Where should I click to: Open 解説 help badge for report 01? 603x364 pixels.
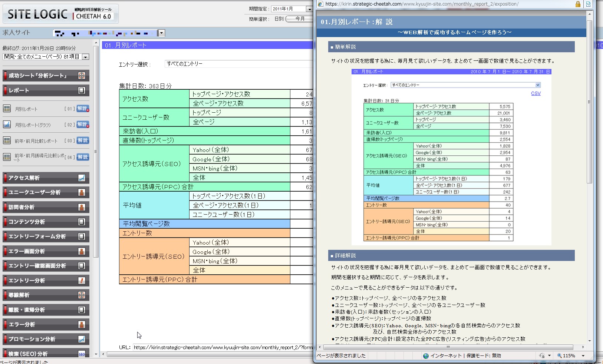83,109
